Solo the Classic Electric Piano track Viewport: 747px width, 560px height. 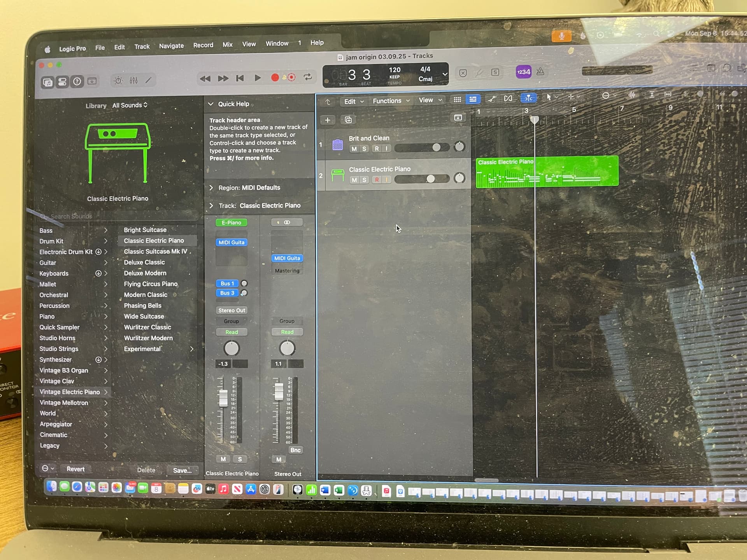(365, 180)
